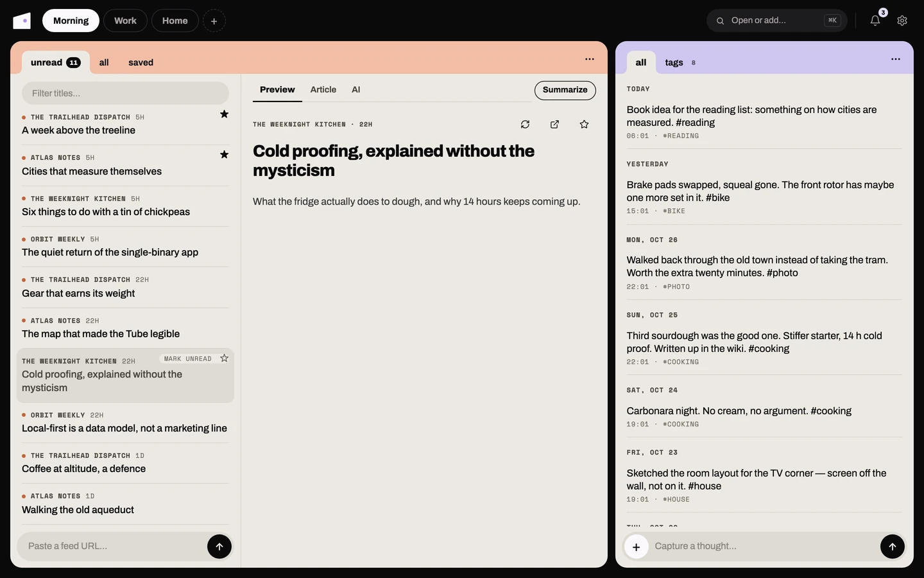924x578 pixels.
Task: Switch to the Work workspace
Action: [125, 21]
